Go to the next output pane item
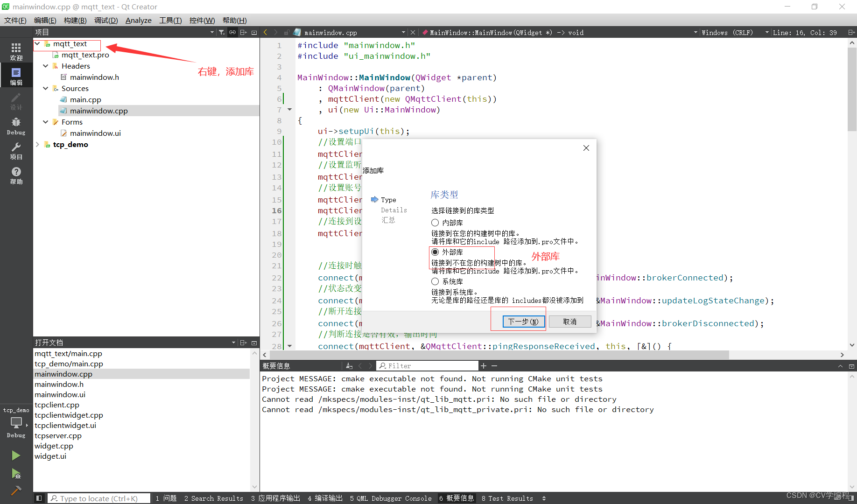The image size is (857, 504). 370,366
